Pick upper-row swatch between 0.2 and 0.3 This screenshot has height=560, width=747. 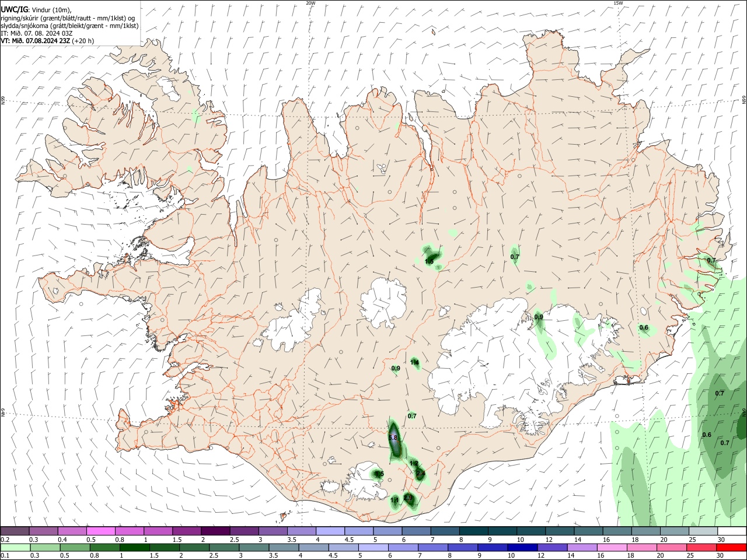click(15, 531)
